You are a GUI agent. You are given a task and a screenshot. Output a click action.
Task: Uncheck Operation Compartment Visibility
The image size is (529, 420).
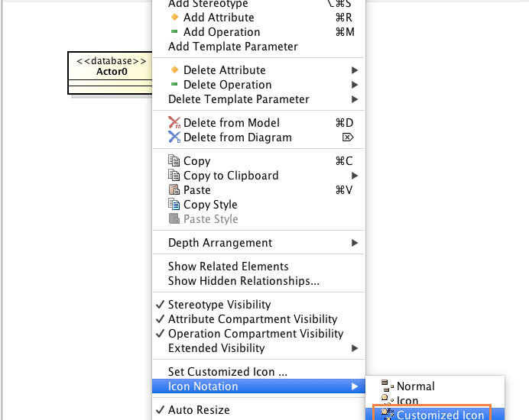coord(161,334)
